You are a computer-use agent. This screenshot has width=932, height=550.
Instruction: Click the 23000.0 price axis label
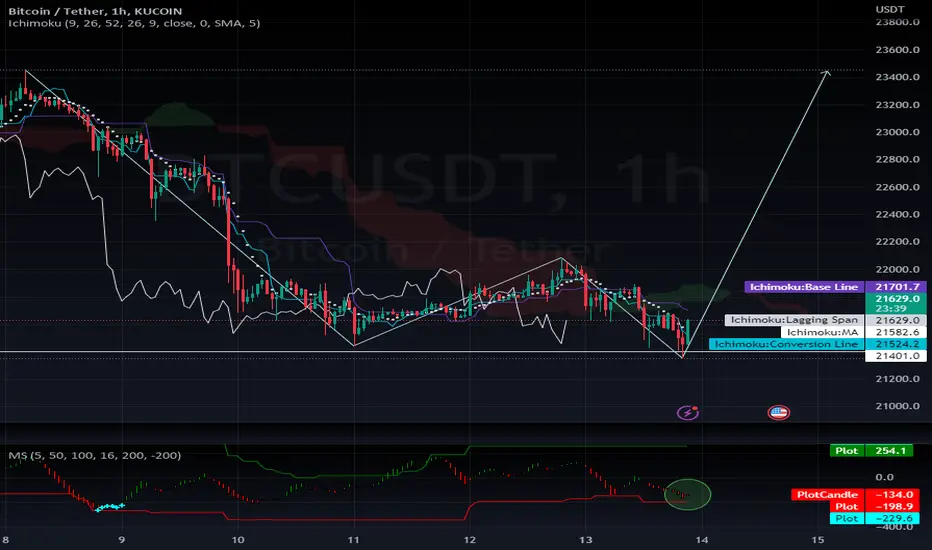(898, 132)
